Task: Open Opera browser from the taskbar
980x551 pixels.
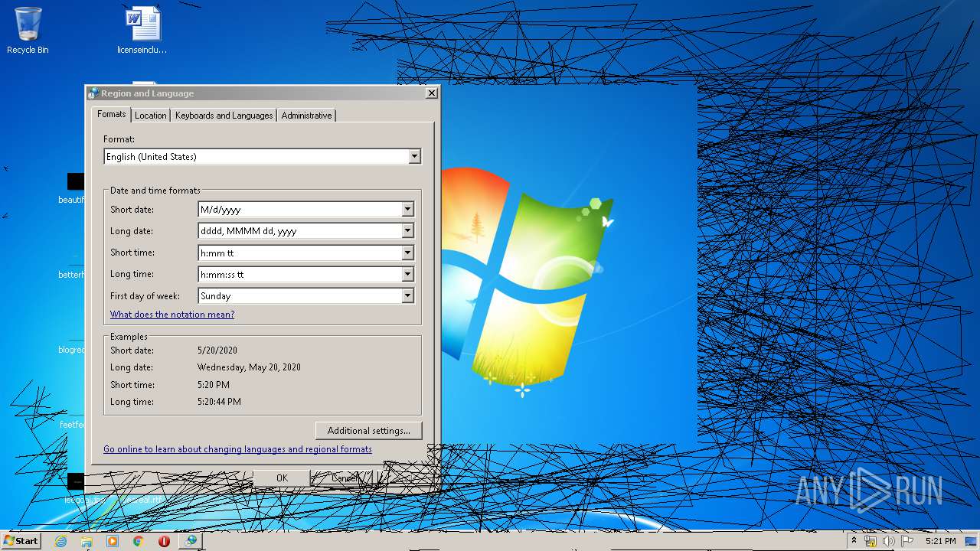Action: (164, 541)
